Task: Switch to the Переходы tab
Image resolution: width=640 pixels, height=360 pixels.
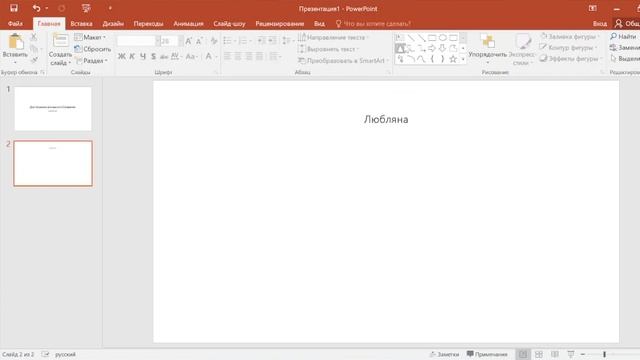Action: (148, 24)
